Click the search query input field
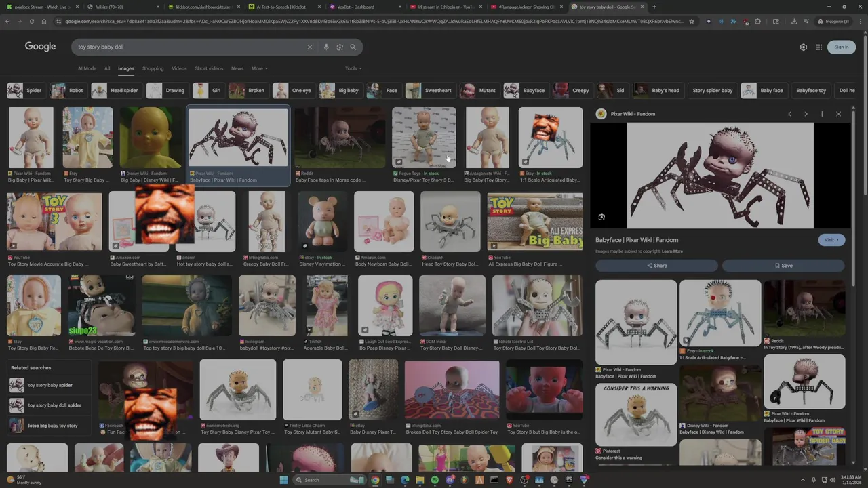The height and width of the screenshot is (488, 868). 190,47
